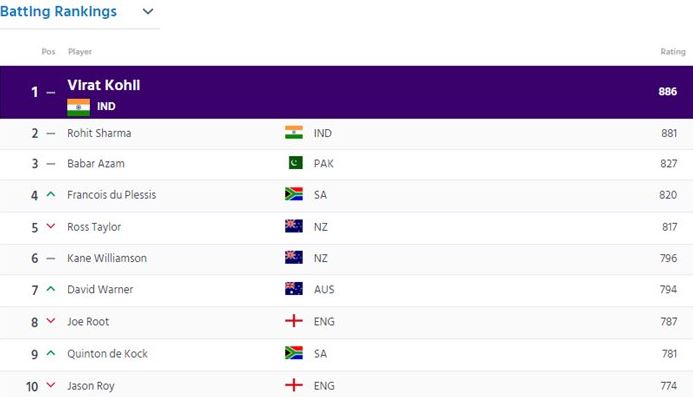The image size is (693, 397).
Task: Click the Rating column header
Action: click(673, 52)
